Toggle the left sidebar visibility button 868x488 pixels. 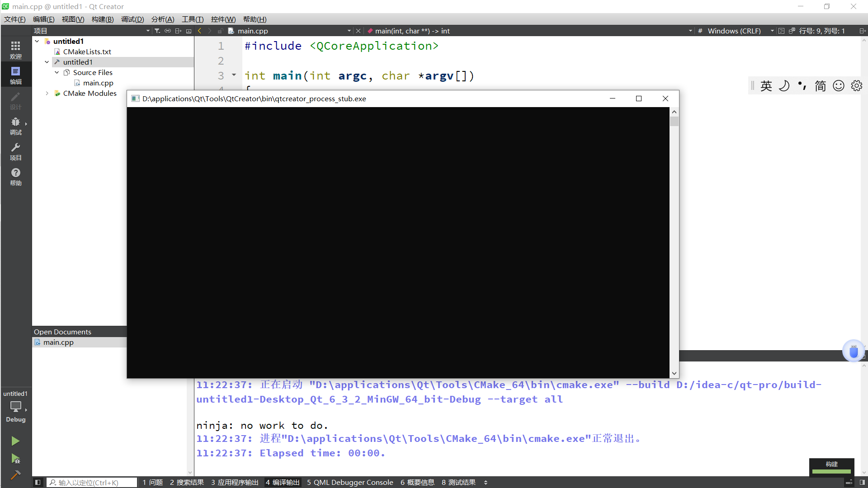pyautogui.click(x=38, y=483)
